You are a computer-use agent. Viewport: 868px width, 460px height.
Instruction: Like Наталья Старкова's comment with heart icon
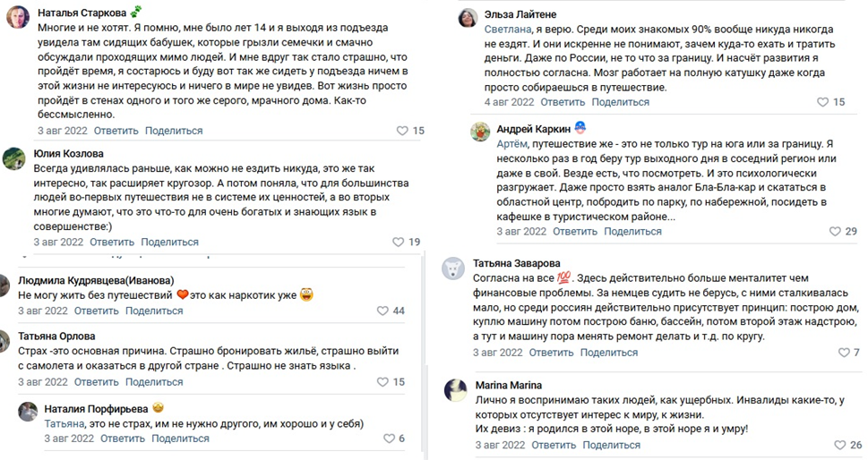pos(402,131)
